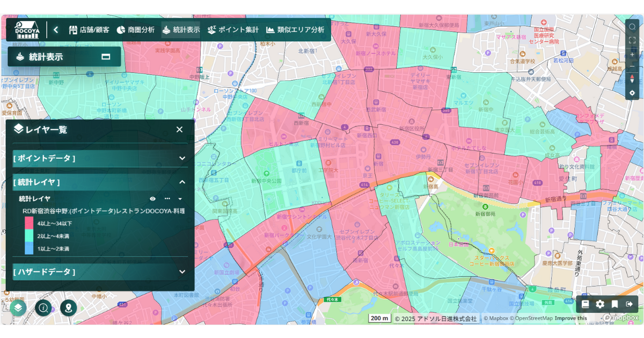The image size is (644, 338).
Task: Close the レイヤ一覧 panel
Action: coord(179,129)
